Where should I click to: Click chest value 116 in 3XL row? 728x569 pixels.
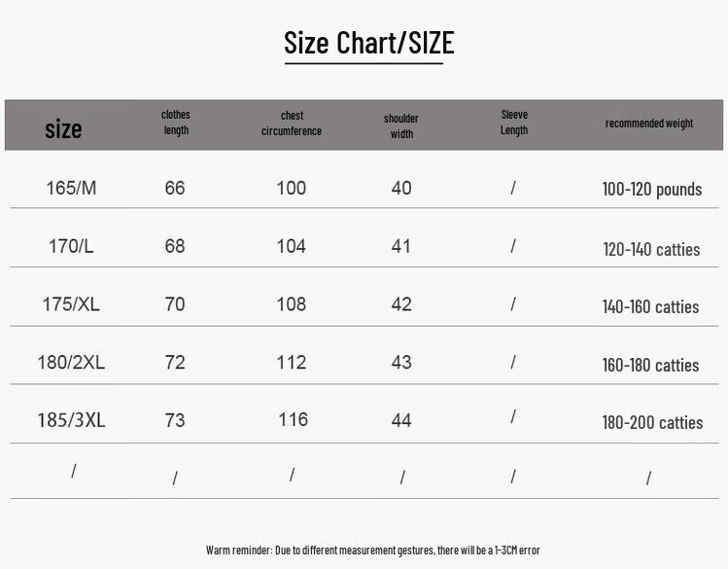(293, 419)
